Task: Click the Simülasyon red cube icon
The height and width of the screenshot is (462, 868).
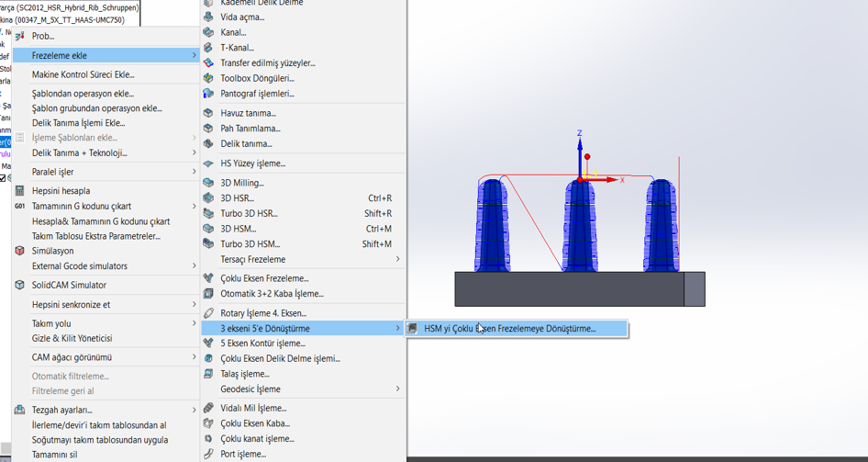Action: [x=19, y=251]
